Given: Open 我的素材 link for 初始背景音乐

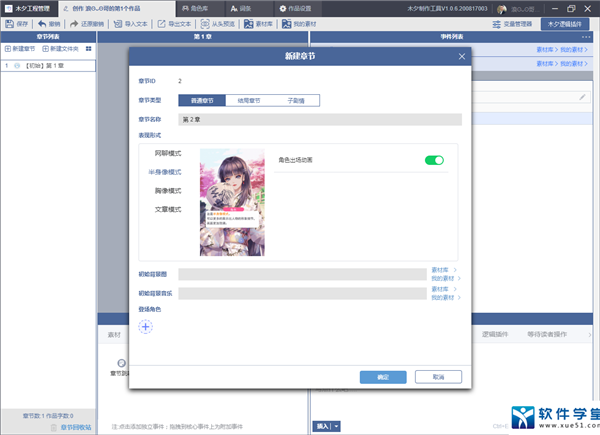Looking at the screenshot, I should click(x=446, y=297).
